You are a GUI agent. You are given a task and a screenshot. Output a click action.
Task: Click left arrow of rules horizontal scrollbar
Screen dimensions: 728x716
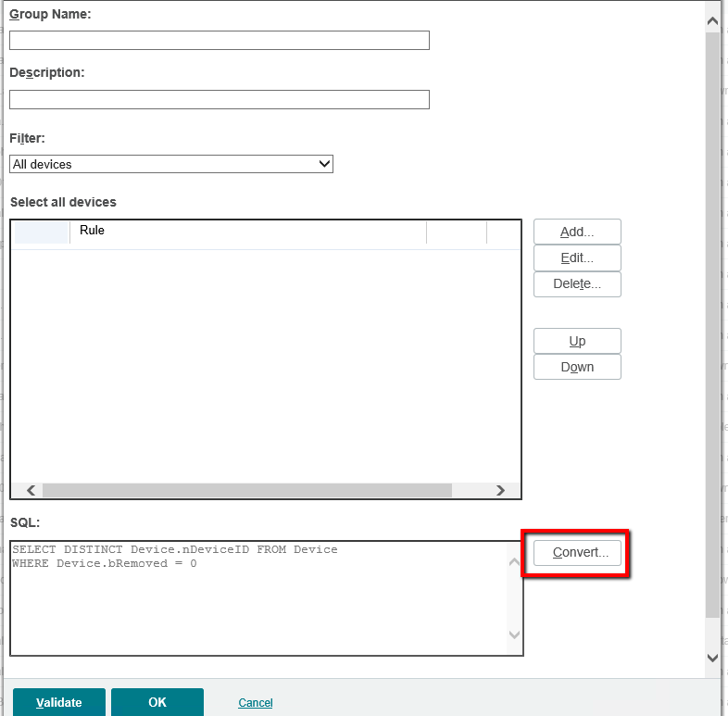point(31,490)
